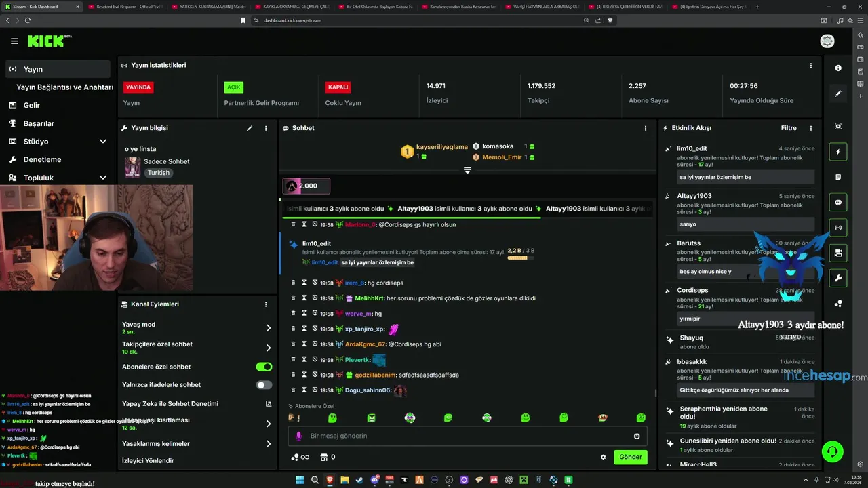This screenshot has width=868, height=488.
Task: Click lim10_edit name in Etkinlik Akışı
Action: click(x=692, y=148)
